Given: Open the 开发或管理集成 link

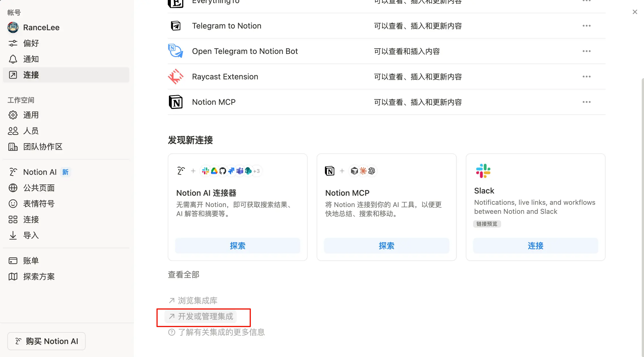Looking at the screenshot, I should point(205,316).
